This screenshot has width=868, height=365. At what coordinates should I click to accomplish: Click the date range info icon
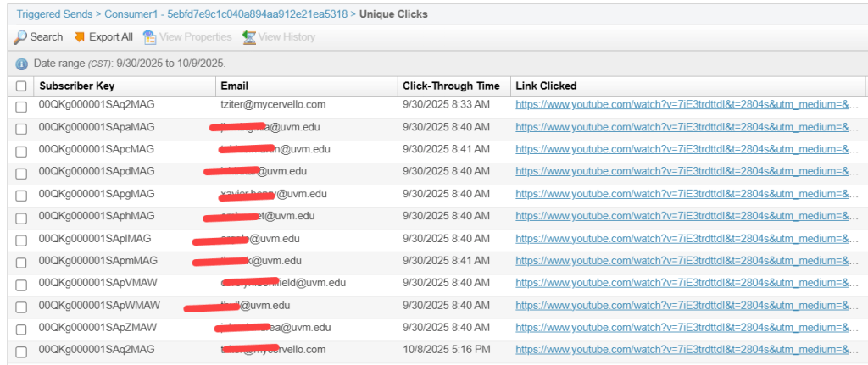[21, 64]
